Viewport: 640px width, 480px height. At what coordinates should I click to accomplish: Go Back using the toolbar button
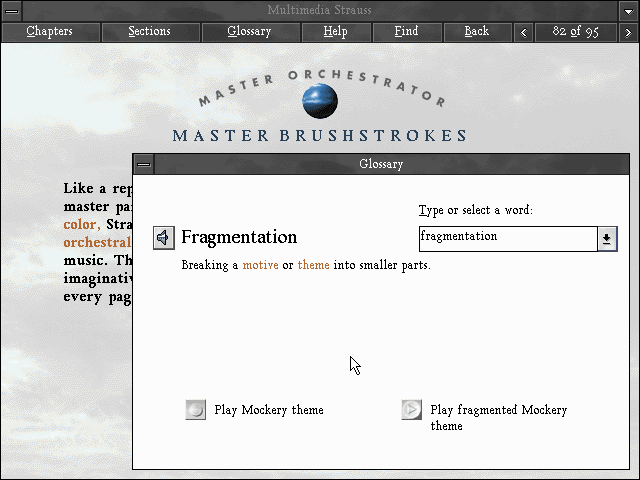pos(478,32)
